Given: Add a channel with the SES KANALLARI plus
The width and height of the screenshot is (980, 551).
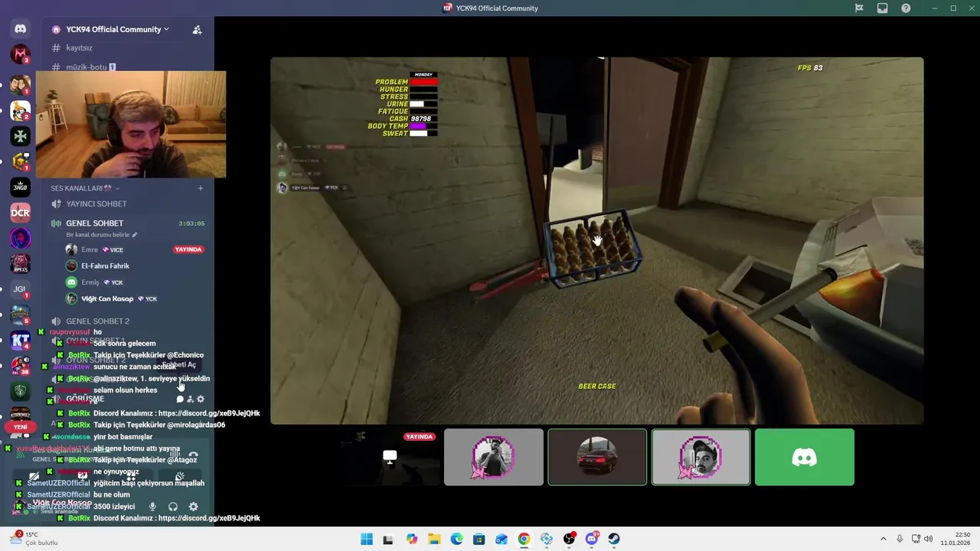Looking at the screenshot, I should pyautogui.click(x=201, y=188).
